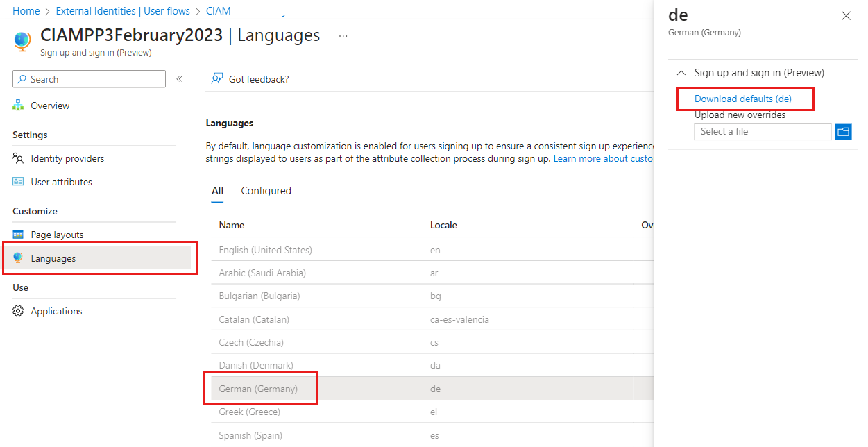This screenshot has width=868, height=447.
Task: Click the Languages globe icon in sidebar
Action: (18, 258)
